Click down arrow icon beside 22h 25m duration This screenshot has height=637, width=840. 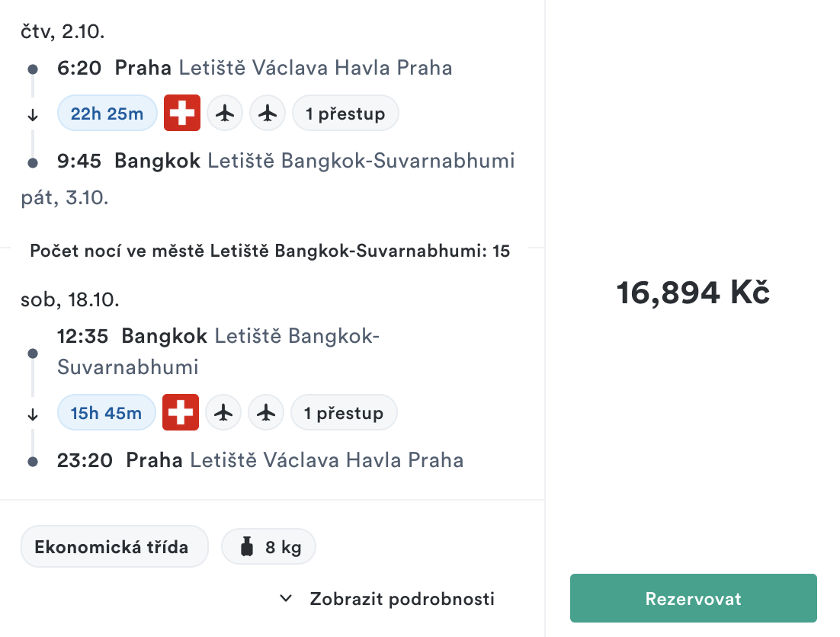click(x=33, y=115)
